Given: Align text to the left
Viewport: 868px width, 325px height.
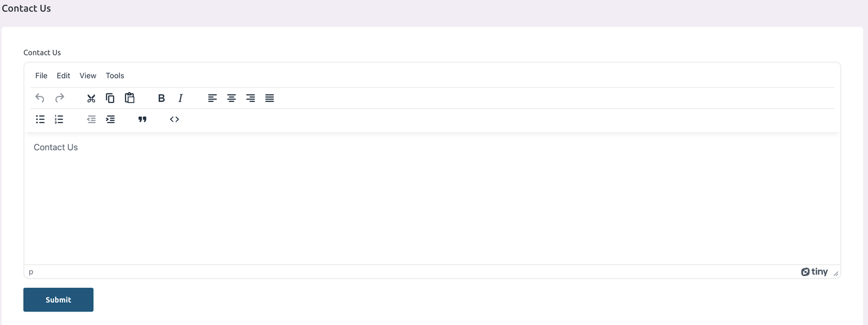Looking at the screenshot, I should coord(212,98).
